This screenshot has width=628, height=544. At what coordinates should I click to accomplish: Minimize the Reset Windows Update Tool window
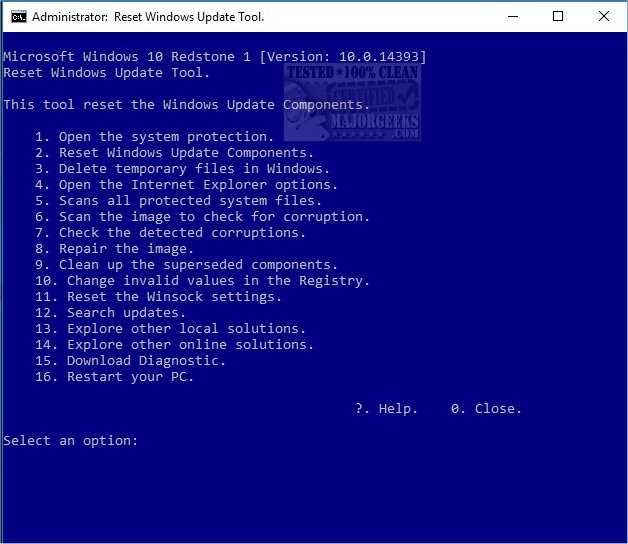click(x=513, y=16)
